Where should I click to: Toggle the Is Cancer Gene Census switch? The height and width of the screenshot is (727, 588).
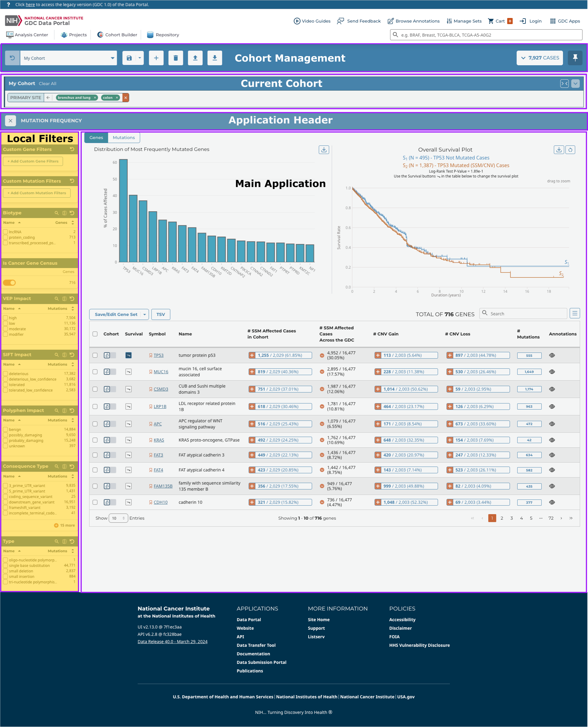point(9,282)
